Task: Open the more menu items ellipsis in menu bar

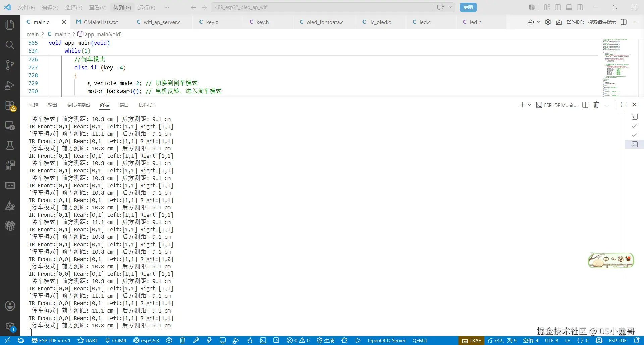Action: [x=167, y=7]
